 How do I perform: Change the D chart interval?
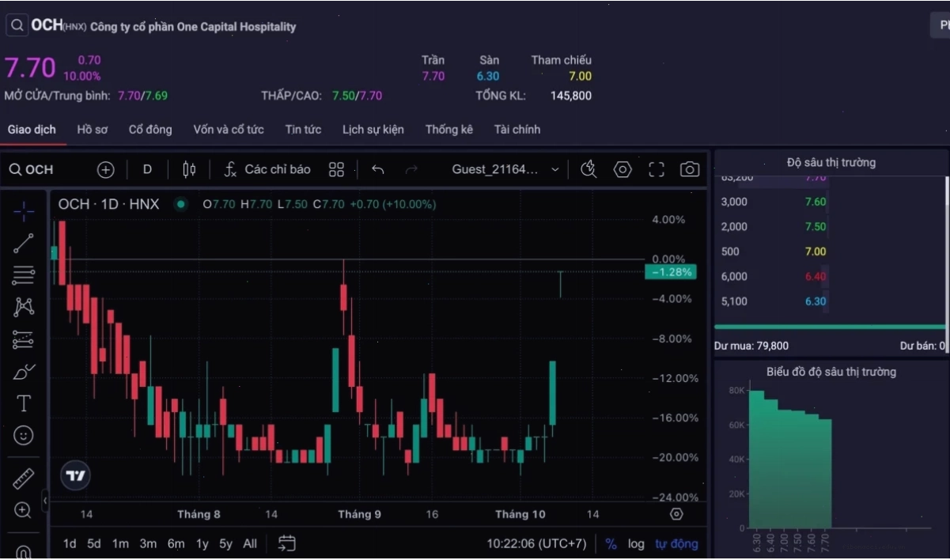(x=147, y=169)
